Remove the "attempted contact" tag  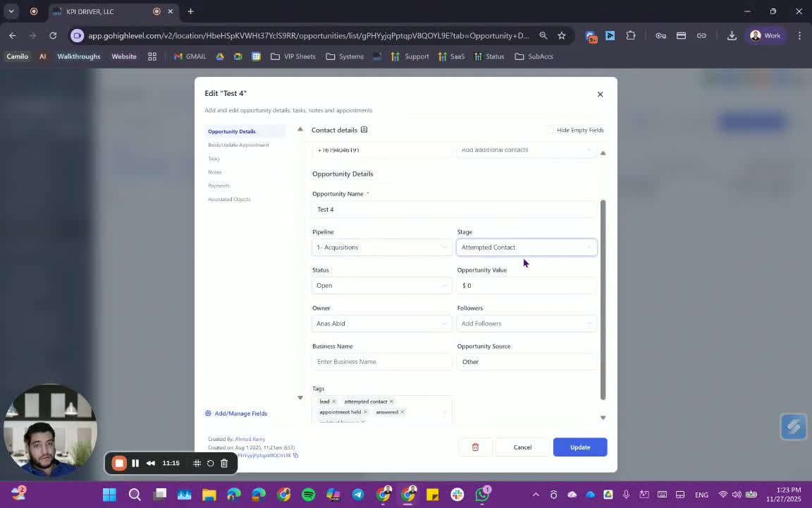pyautogui.click(x=391, y=401)
